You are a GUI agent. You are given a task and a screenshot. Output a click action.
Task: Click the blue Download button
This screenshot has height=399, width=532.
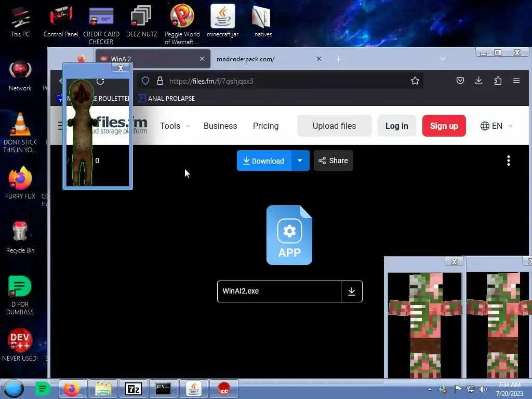point(264,161)
